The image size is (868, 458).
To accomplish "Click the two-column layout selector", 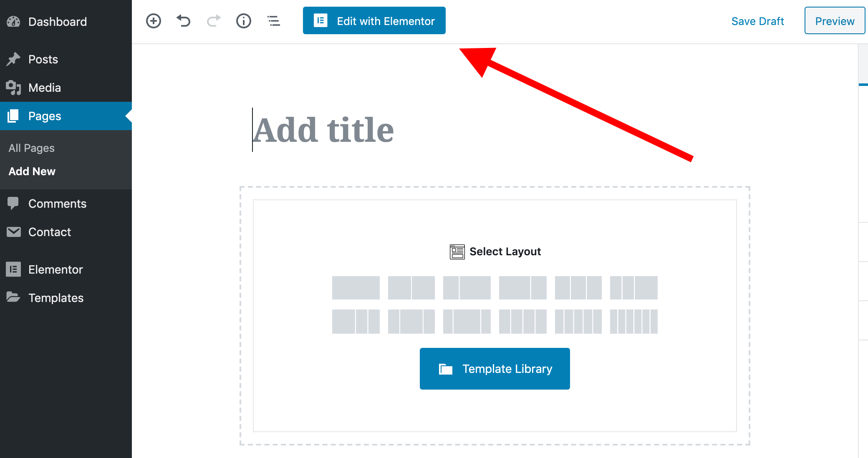I will pyautogui.click(x=411, y=287).
